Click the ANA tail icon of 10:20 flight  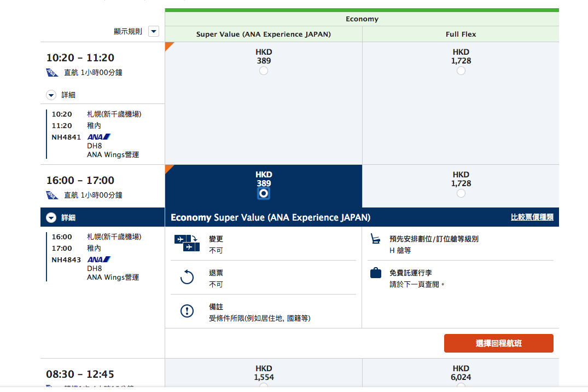tap(52, 72)
